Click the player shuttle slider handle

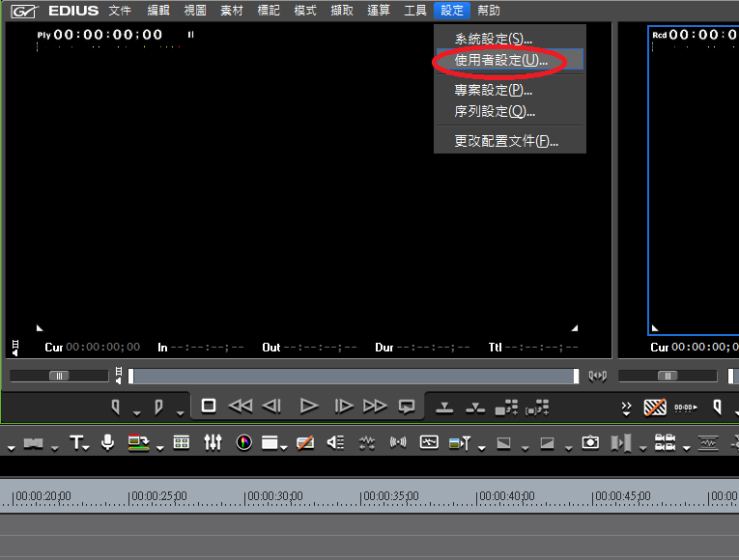(x=59, y=376)
